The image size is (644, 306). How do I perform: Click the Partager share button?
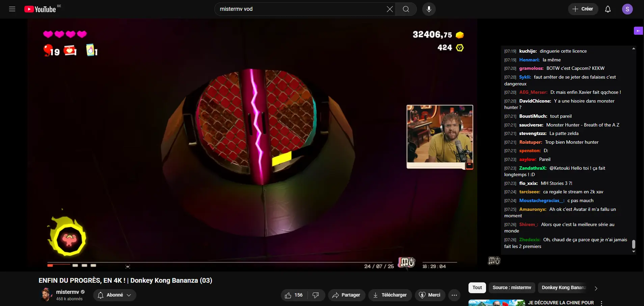point(346,295)
